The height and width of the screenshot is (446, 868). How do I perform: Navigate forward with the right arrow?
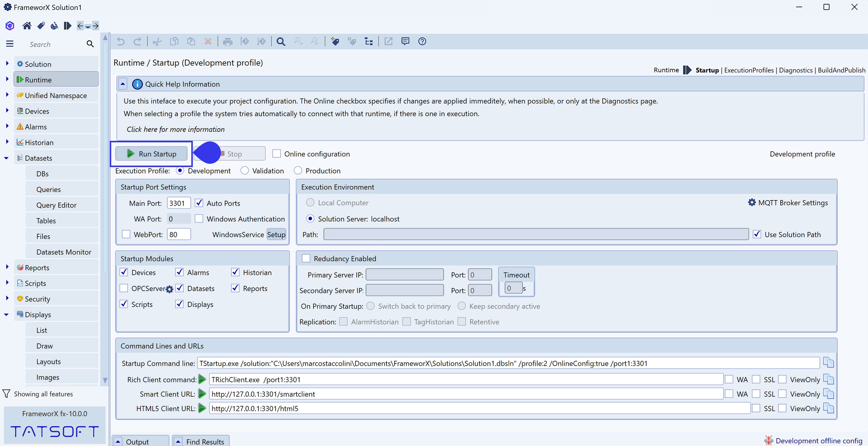point(96,26)
